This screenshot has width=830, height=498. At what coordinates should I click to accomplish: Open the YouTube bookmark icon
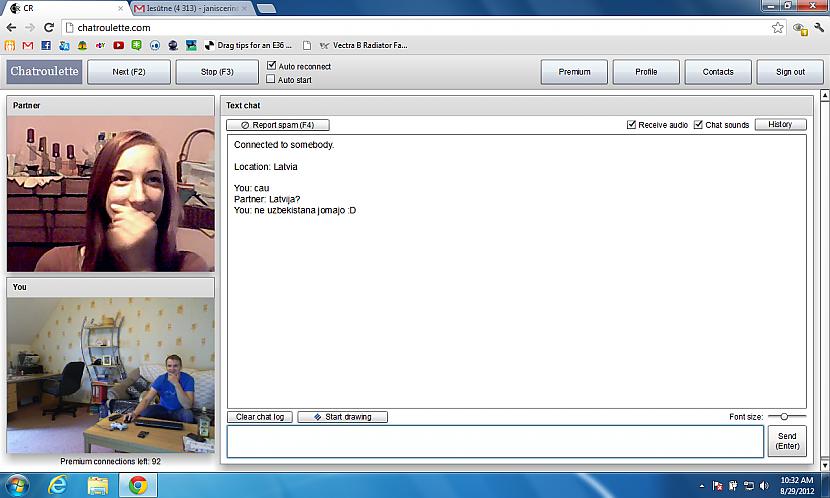[x=119, y=46]
